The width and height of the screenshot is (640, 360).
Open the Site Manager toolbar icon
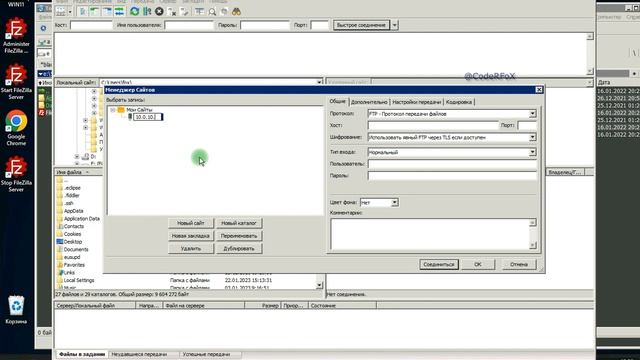coord(60,12)
